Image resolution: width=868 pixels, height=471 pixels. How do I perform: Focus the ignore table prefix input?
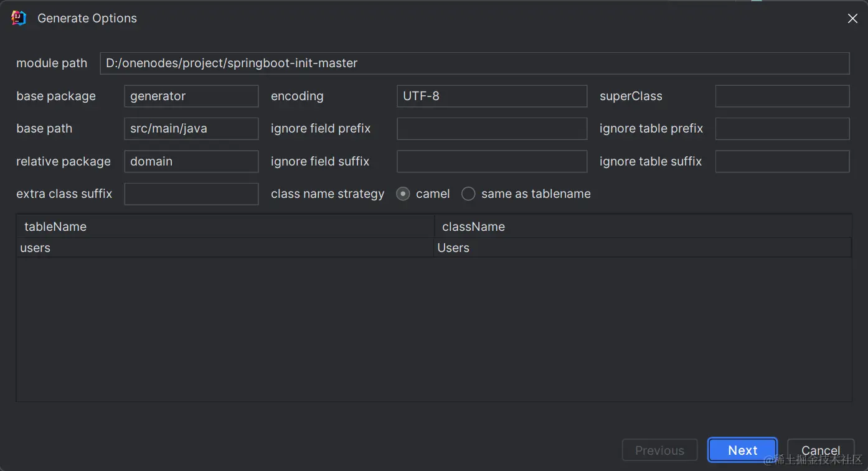[782, 129]
